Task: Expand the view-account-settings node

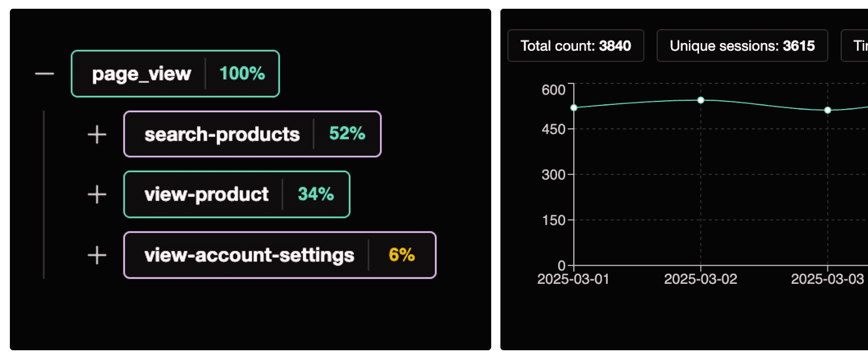Action: (x=97, y=255)
